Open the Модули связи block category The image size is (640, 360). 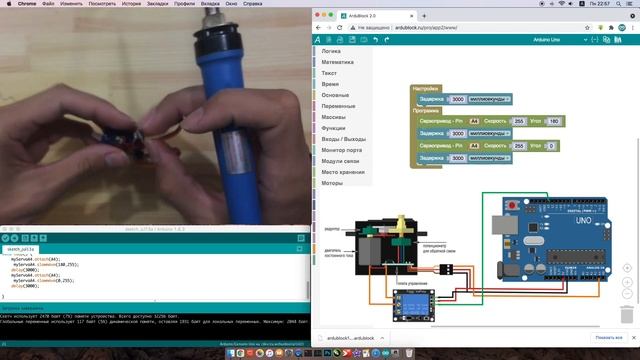[x=340, y=161]
